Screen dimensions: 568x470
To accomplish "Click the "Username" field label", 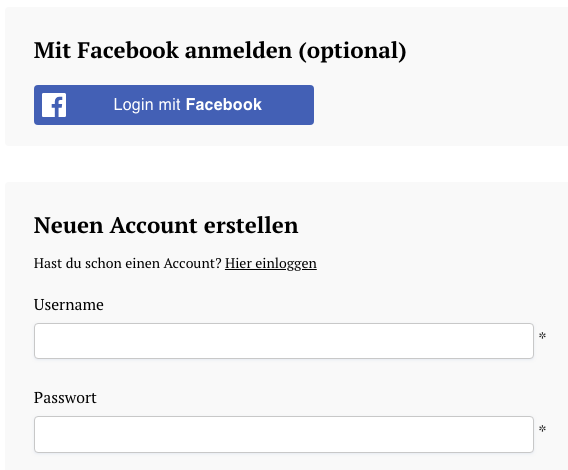I will coord(69,305).
